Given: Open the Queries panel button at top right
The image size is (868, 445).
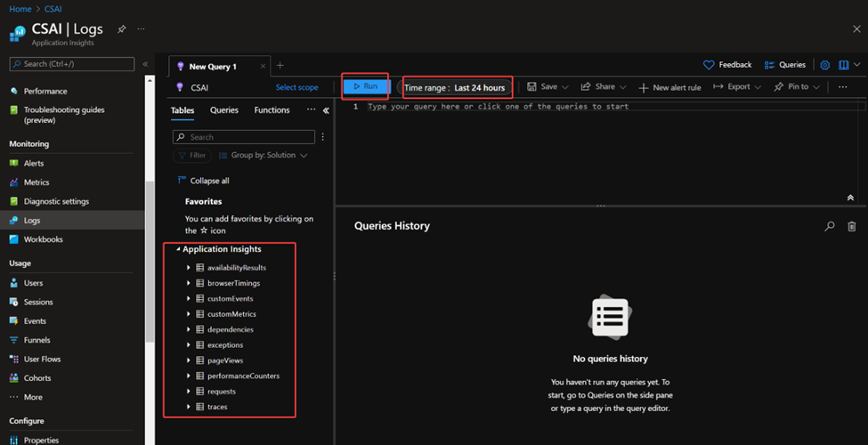Looking at the screenshot, I should tap(784, 65).
